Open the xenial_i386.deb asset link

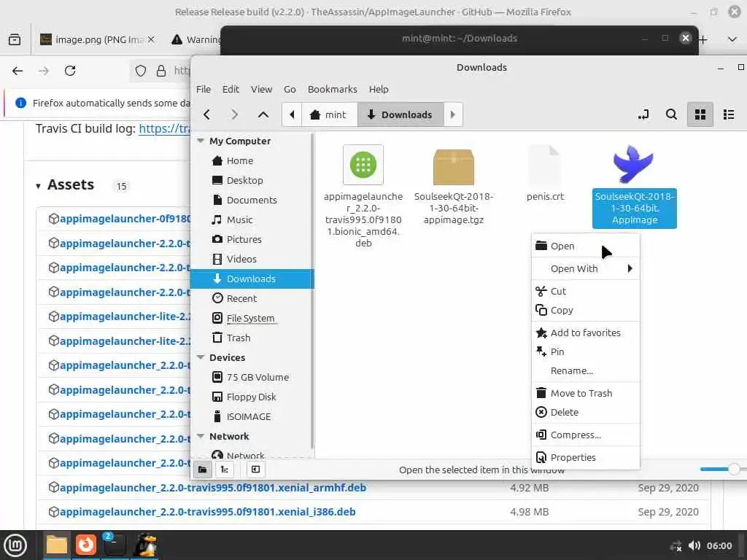(208, 512)
